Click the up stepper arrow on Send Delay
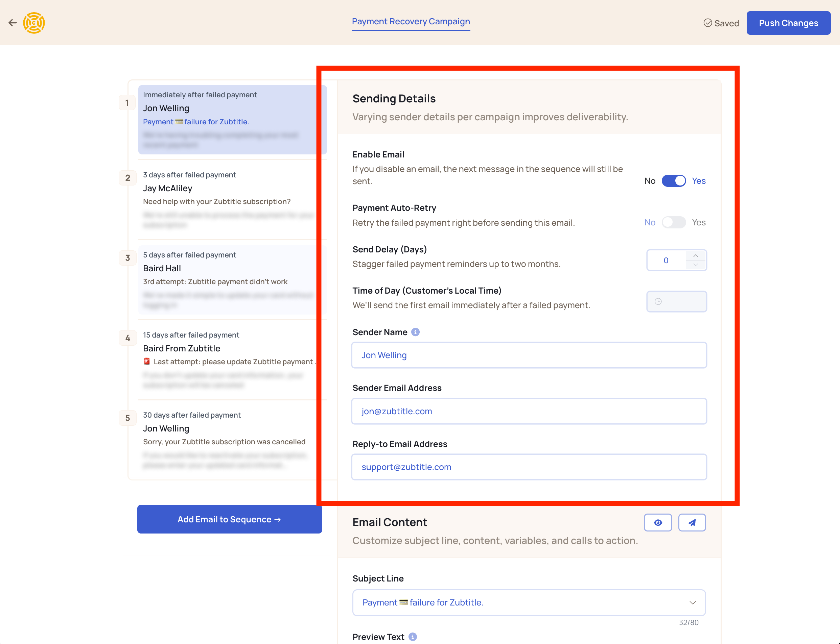840x644 pixels. coord(695,255)
